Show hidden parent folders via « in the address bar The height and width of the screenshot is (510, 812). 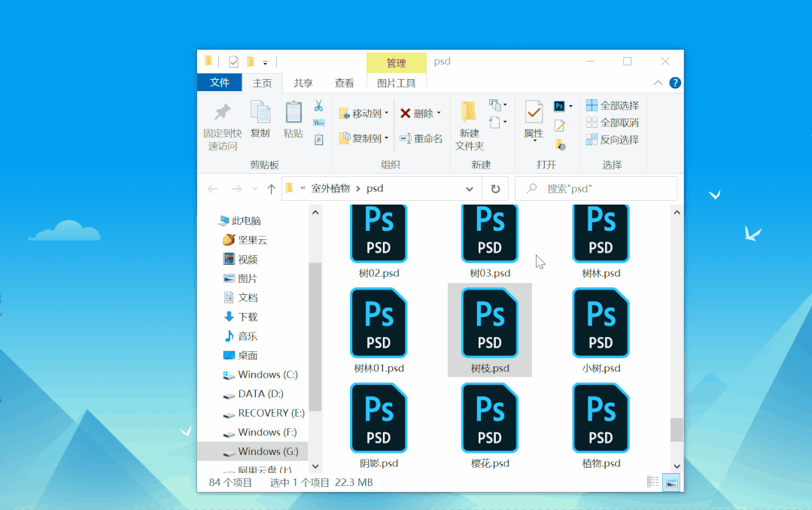(303, 189)
